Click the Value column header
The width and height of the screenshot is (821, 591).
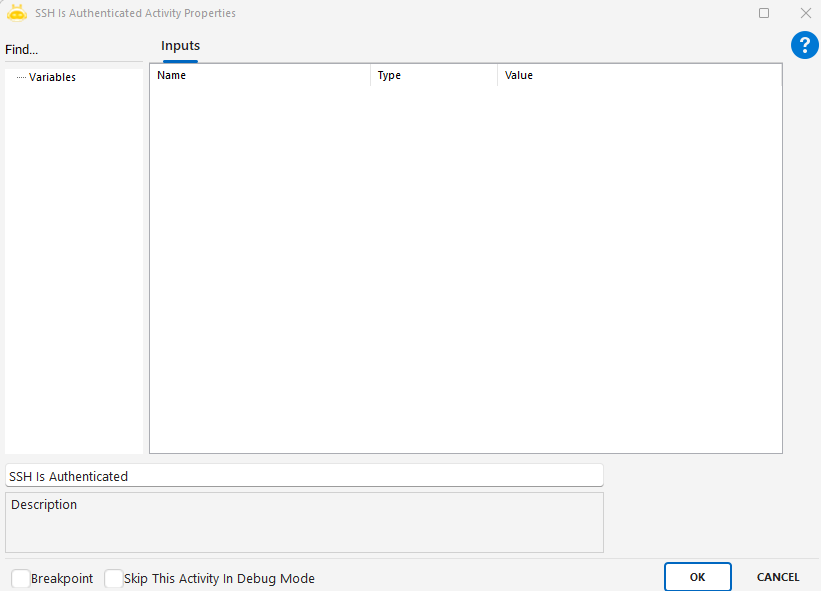(638, 76)
